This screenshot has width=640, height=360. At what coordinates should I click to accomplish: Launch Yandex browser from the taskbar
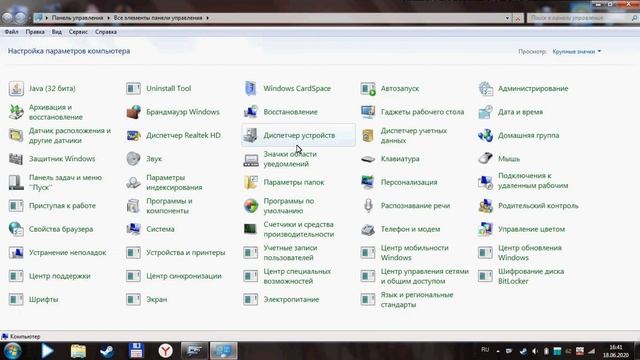pos(165,351)
